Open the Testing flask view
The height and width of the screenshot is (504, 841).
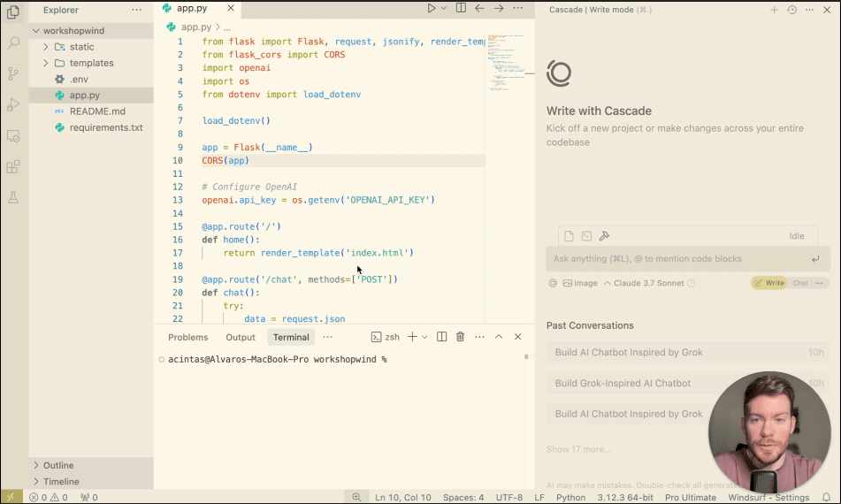tap(13, 198)
